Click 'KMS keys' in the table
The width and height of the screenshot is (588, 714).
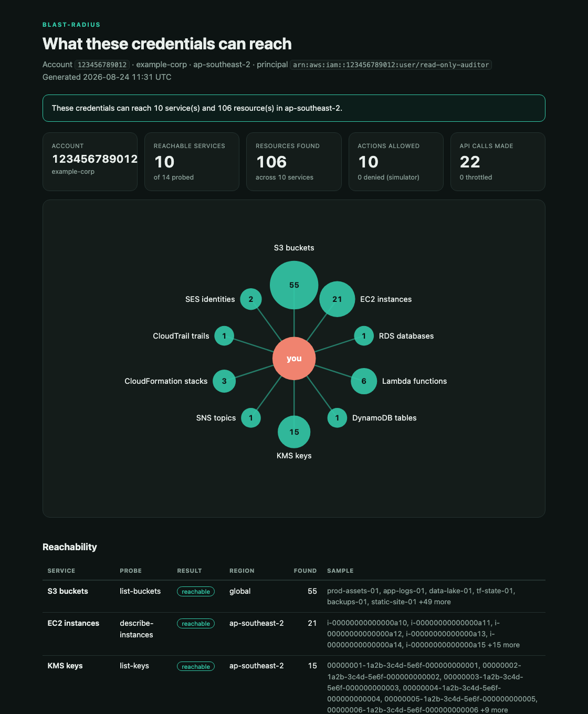click(x=65, y=666)
